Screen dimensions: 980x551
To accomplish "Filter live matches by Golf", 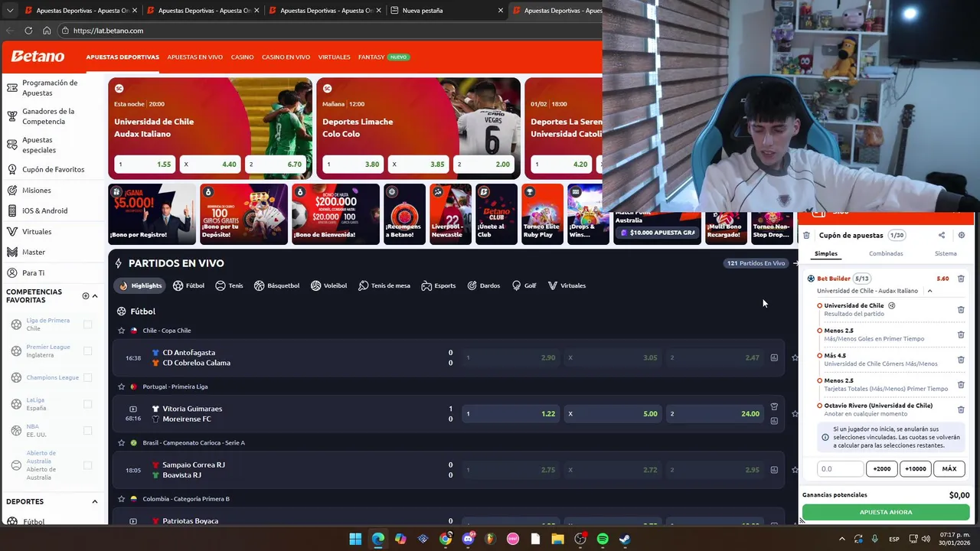I will point(524,285).
